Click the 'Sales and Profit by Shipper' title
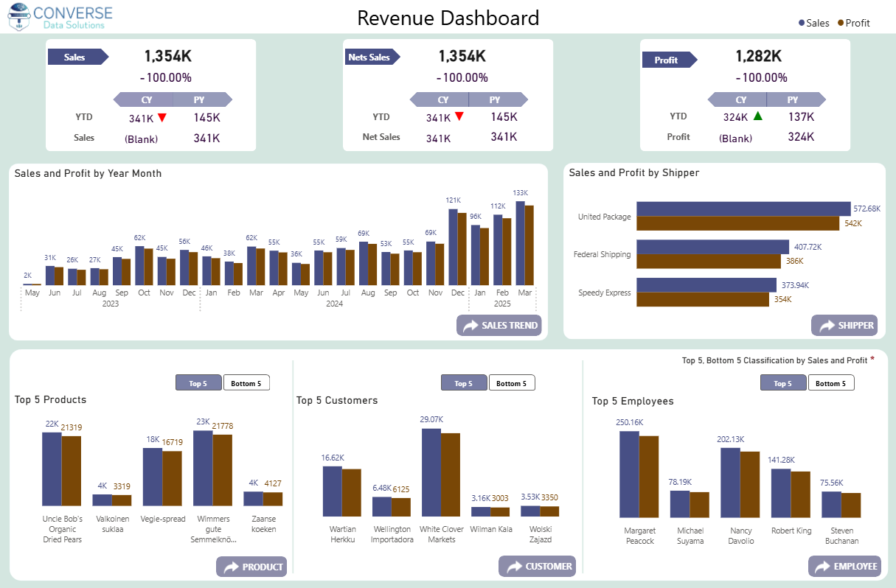Image resolution: width=896 pixels, height=588 pixels. click(x=634, y=172)
